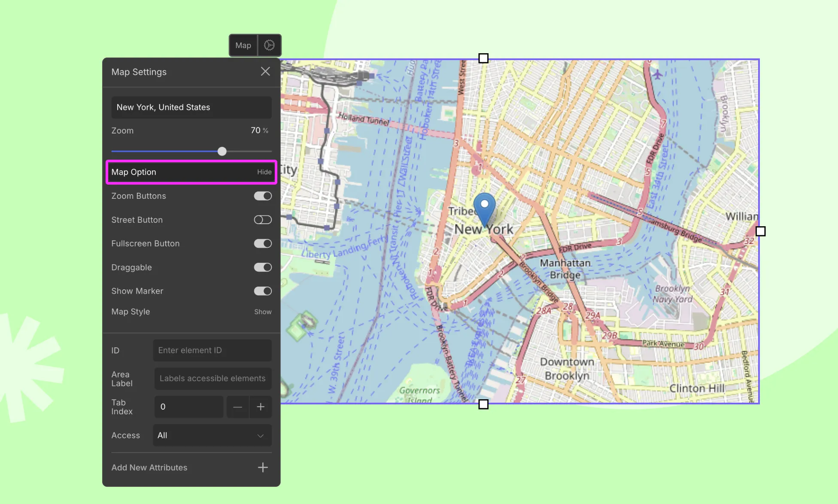The width and height of the screenshot is (838, 504).
Task: Click the right resize handle of map
Action: pos(760,231)
